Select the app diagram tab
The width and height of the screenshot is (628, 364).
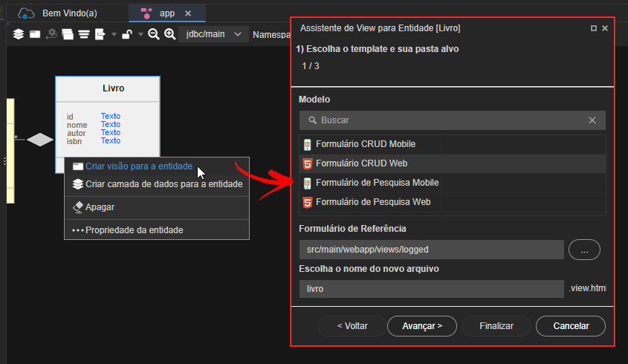click(x=167, y=13)
